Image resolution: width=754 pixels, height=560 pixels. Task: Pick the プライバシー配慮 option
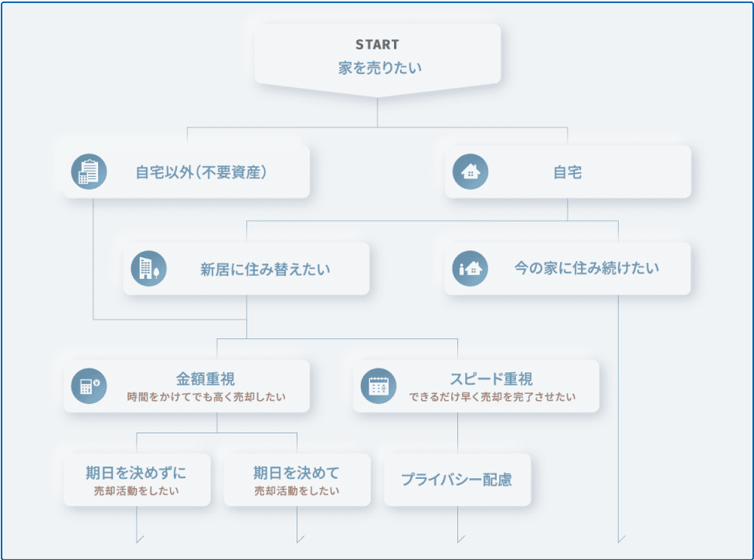[x=457, y=480]
